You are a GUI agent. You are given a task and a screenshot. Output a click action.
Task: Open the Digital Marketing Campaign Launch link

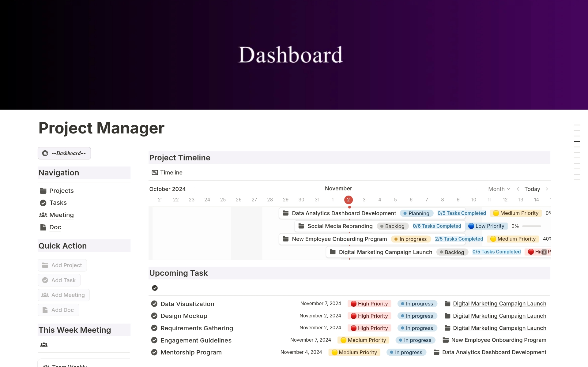tap(499, 304)
